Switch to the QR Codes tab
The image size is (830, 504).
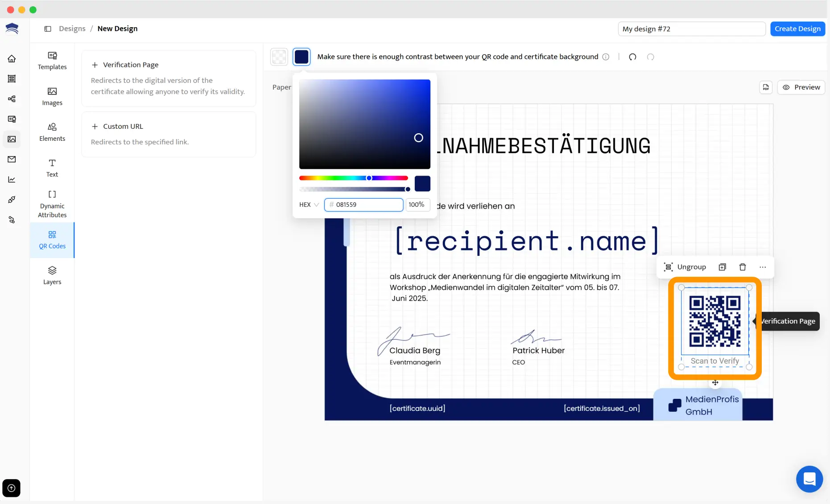pos(52,240)
